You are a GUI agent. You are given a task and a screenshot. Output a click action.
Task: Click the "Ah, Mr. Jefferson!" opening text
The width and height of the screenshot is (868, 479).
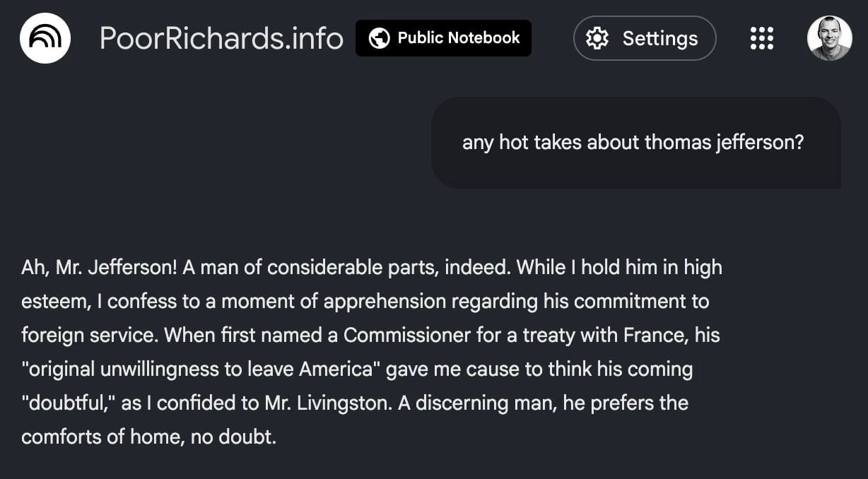[x=99, y=268]
